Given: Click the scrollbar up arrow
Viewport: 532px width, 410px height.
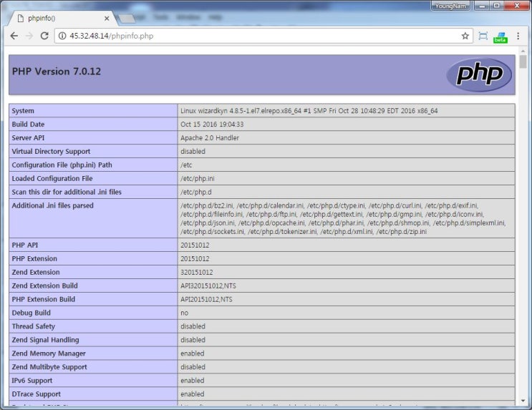Looking at the screenshot, I should pyautogui.click(x=523, y=51).
